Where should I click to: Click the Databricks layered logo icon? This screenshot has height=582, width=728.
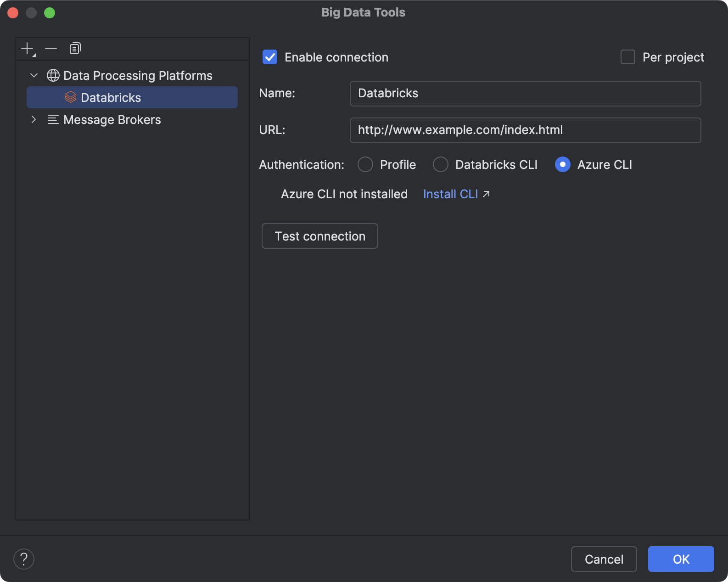71,97
